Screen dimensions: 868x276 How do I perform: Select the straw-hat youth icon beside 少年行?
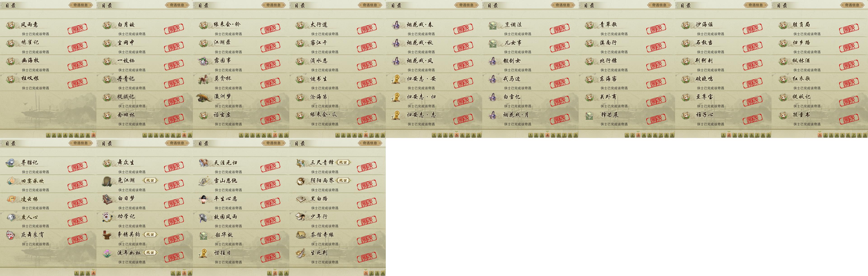301,217
